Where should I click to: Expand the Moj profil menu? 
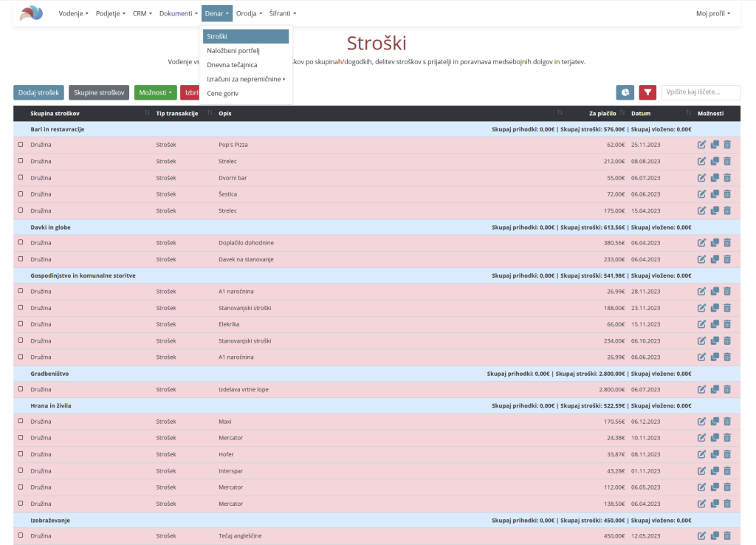click(x=712, y=13)
